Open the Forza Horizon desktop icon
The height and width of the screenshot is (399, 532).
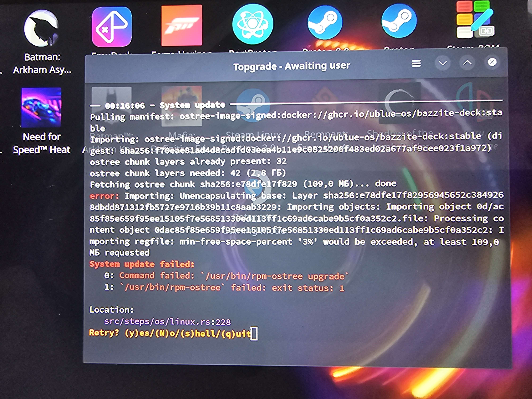coord(182,26)
